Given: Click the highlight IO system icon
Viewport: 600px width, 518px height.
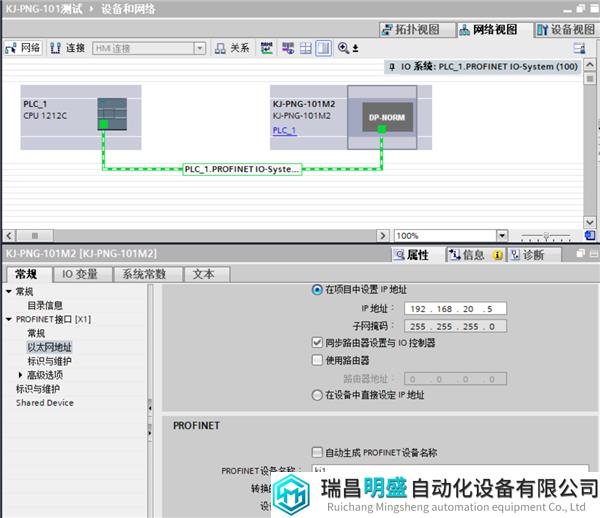Looking at the screenshot, I should (288, 48).
